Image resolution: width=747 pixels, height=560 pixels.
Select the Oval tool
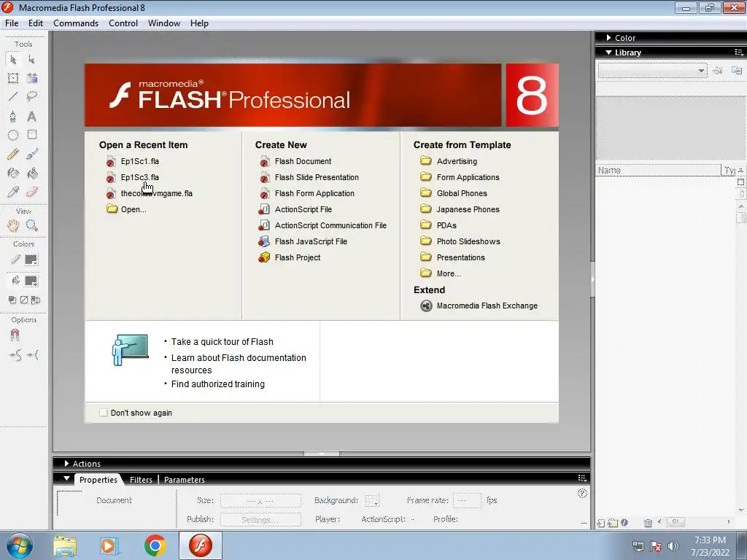13,135
